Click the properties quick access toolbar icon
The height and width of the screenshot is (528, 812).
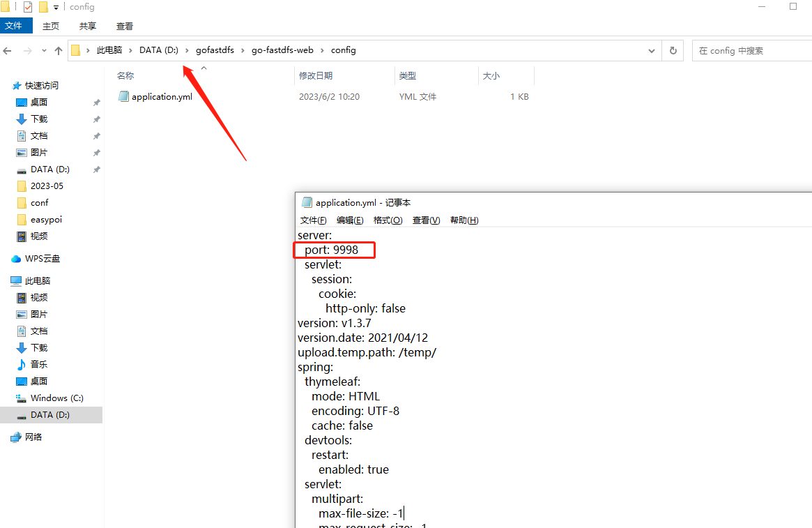(x=28, y=7)
